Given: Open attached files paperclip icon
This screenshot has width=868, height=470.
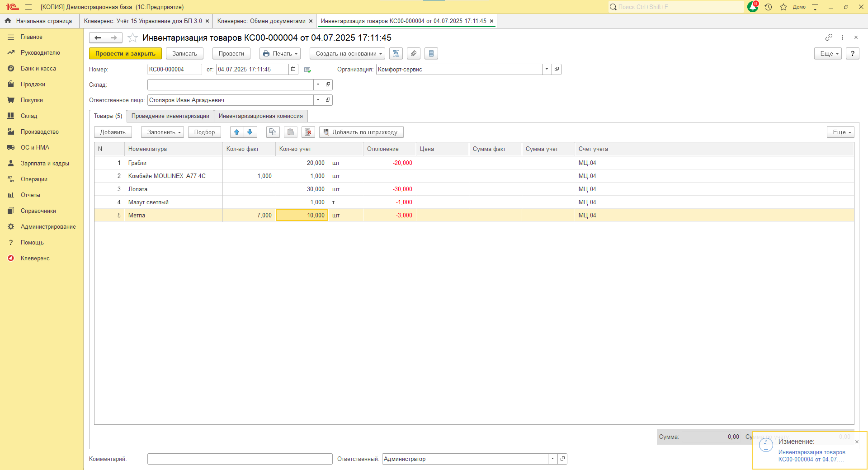Looking at the screenshot, I should [x=414, y=53].
